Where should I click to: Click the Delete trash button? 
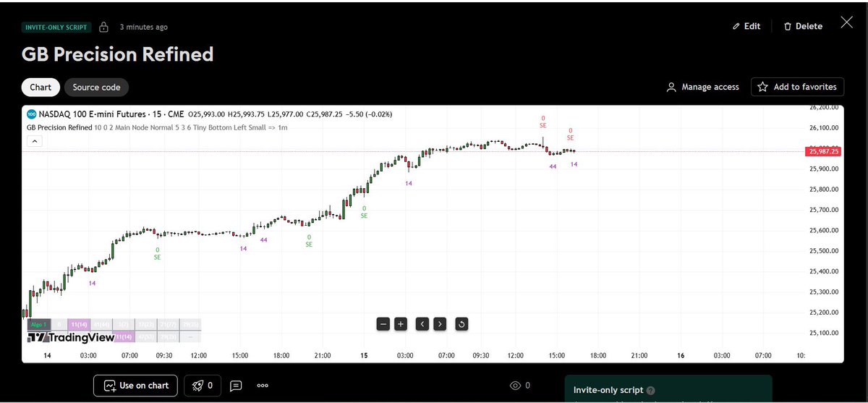803,26
